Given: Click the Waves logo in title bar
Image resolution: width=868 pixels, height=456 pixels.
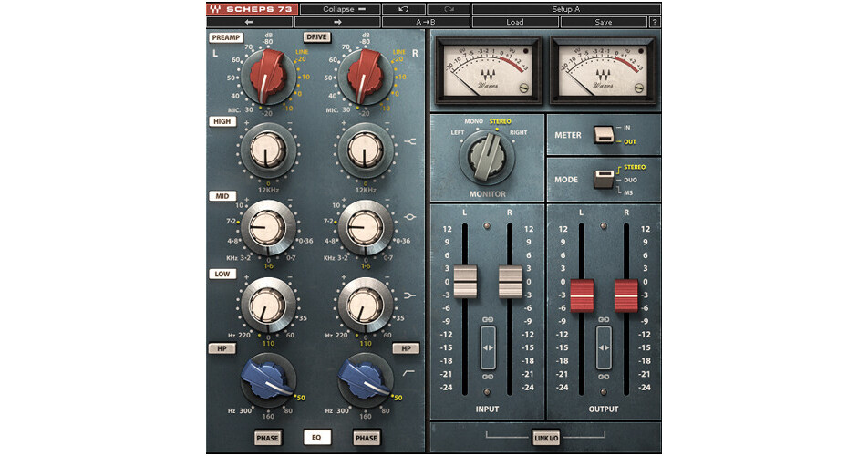Looking at the screenshot, I should 215,9.
